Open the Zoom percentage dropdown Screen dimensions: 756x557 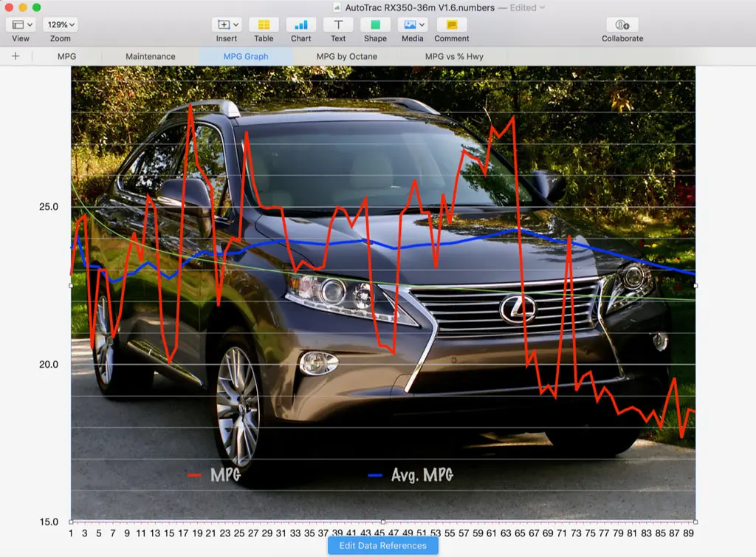61,24
